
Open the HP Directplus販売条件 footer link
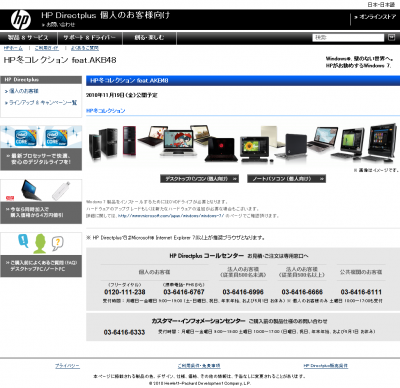pyautogui.click(x=325, y=366)
